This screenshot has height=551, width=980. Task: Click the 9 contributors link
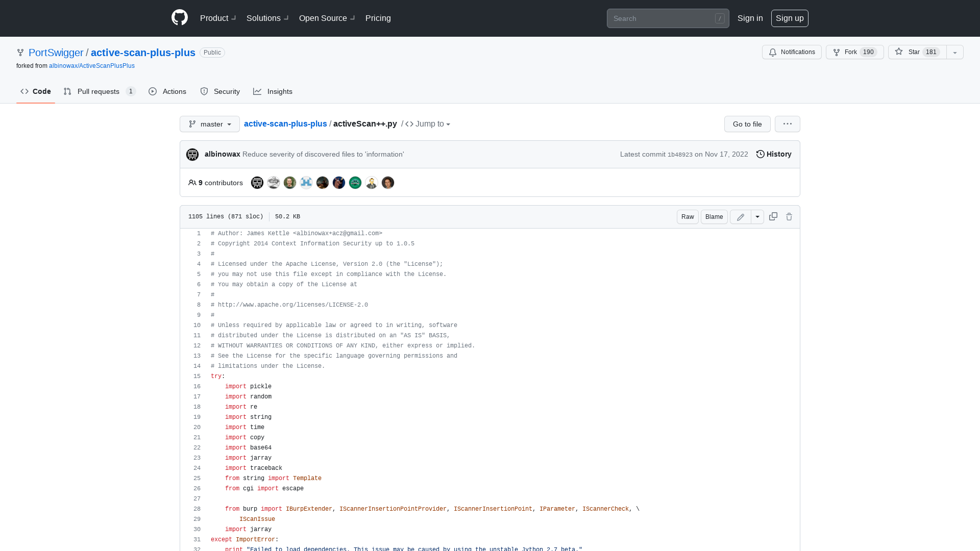click(x=215, y=183)
